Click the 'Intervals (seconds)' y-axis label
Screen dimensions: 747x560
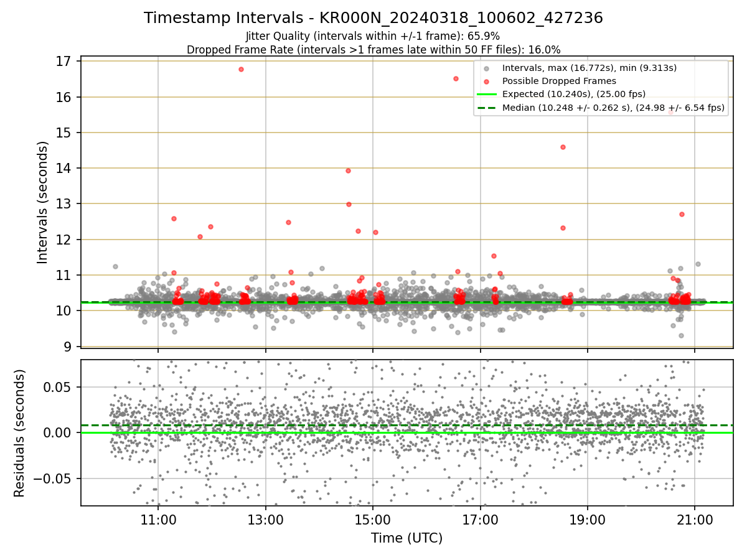(42, 202)
